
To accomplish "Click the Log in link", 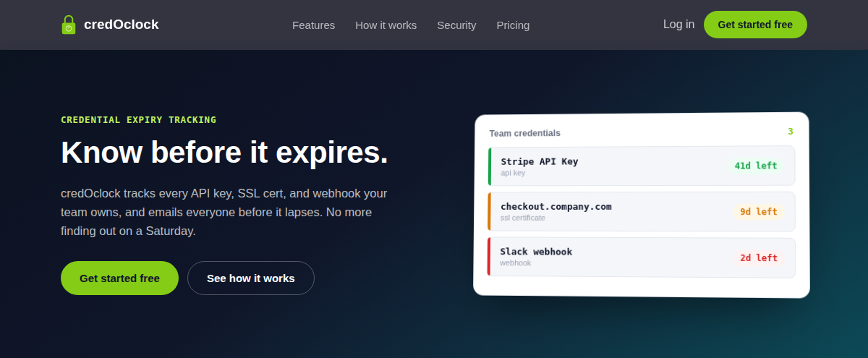I will (x=678, y=24).
